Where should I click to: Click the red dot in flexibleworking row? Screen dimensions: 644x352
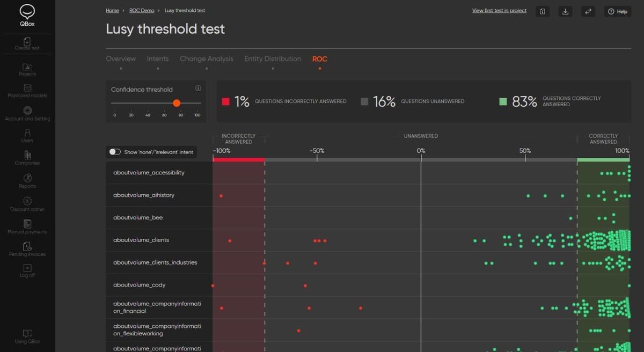point(298,331)
